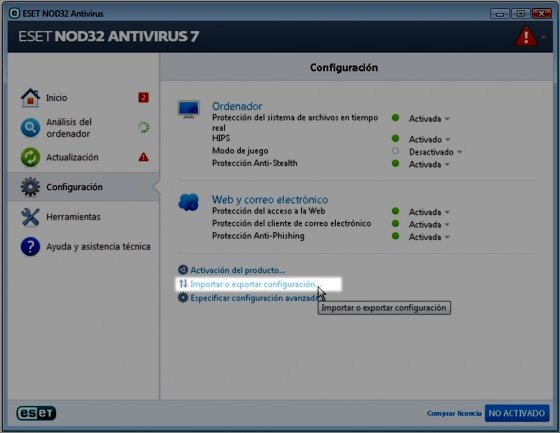Image resolution: width=560 pixels, height=433 pixels.
Task: Click the Protección Anti-Stealth label
Action: [255, 163]
